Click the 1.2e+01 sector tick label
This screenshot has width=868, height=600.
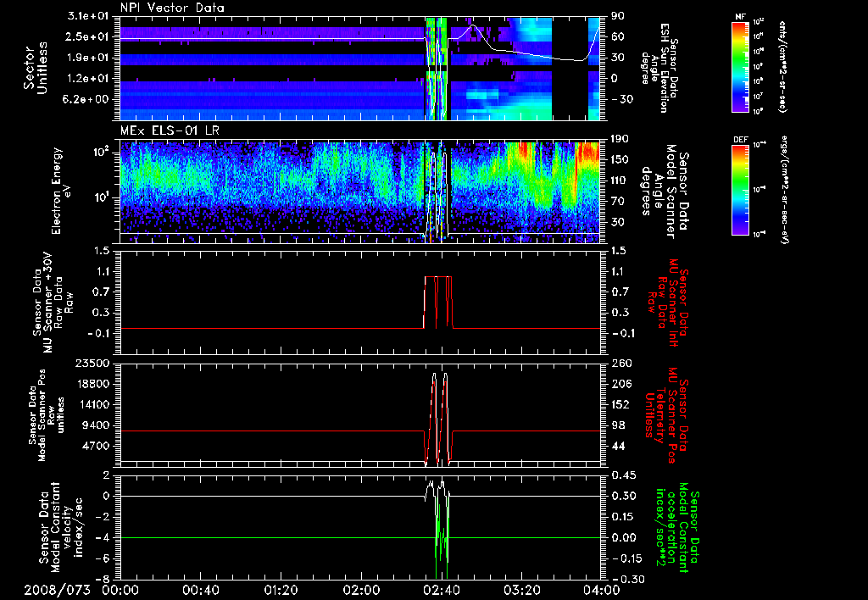point(90,79)
